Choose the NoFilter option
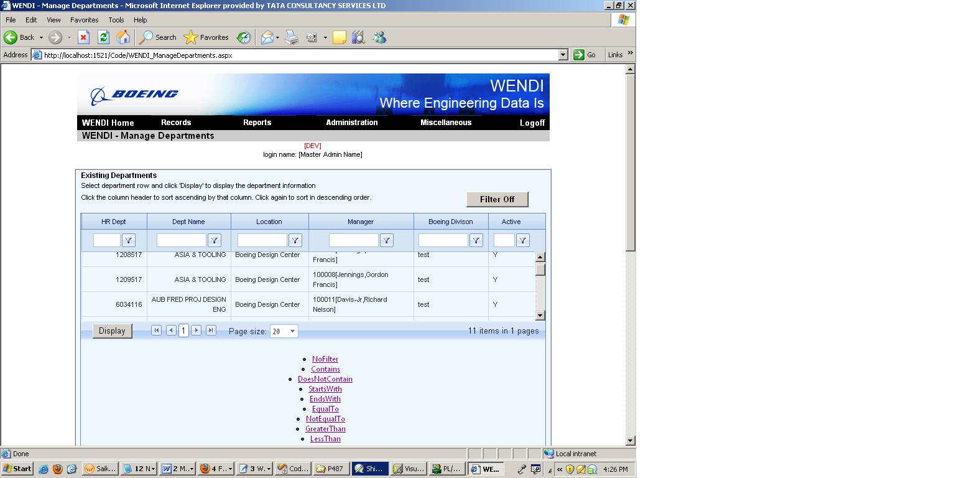The image size is (980, 478). click(x=325, y=359)
